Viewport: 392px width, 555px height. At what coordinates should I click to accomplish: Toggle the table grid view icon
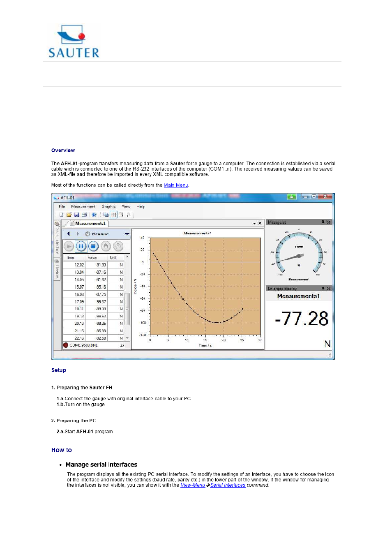pos(113,215)
